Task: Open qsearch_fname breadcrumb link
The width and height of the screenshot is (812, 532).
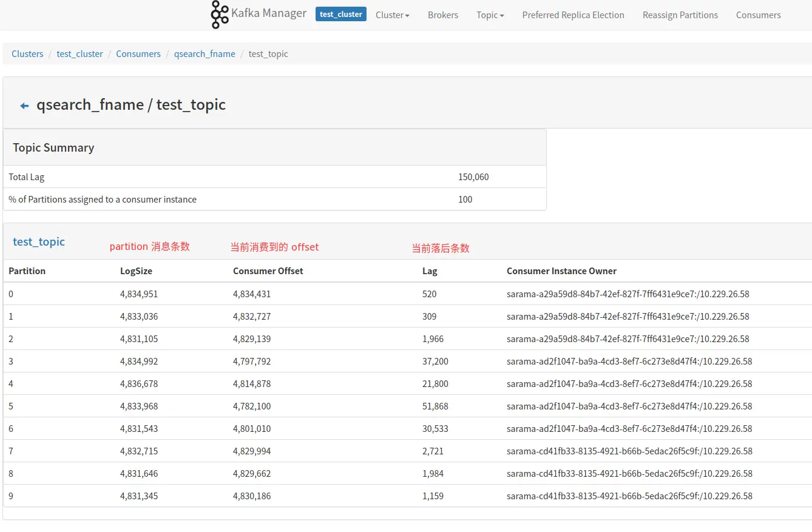Action: click(x=205, y=54)
